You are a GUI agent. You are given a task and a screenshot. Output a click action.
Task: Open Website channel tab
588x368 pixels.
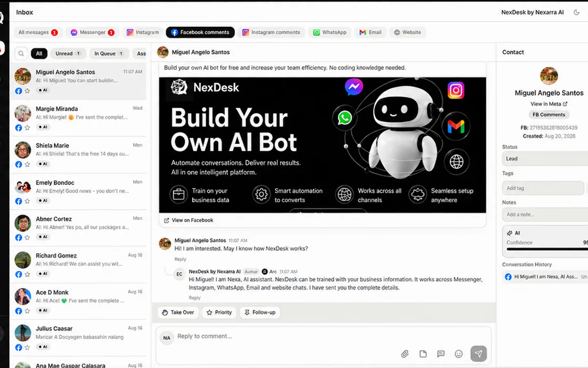(408, 32)
